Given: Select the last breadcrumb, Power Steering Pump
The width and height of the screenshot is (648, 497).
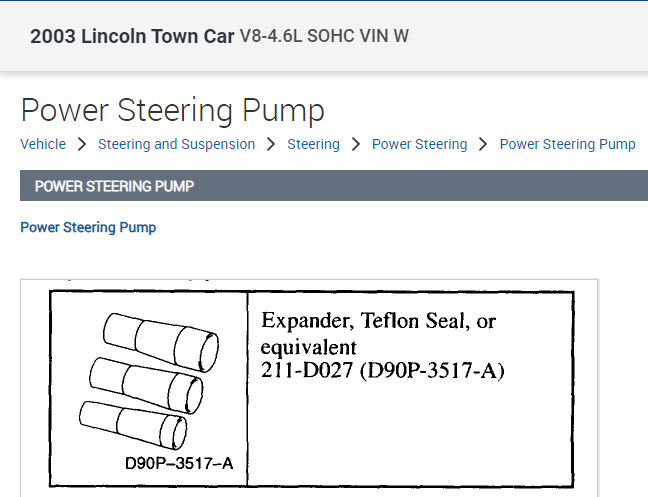Looking at the screenshot, I should click(x=567, y=144).
